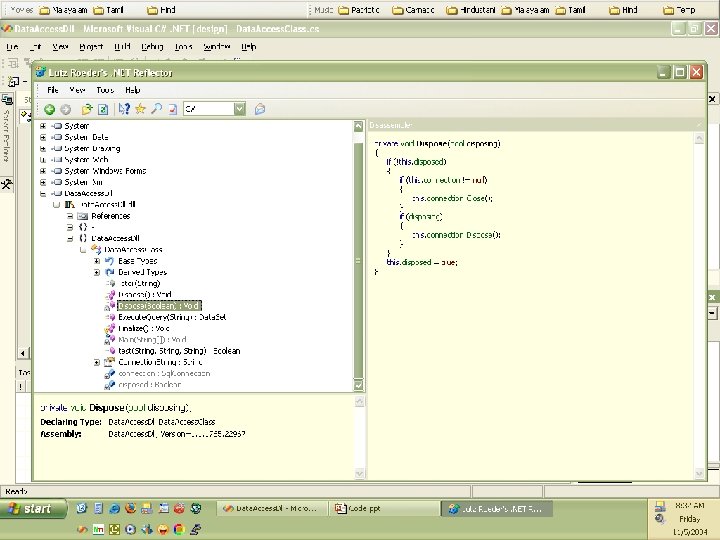Click the gray Forward navigation arrow
Screen dimensions: 720x540
tap(65, 108)
